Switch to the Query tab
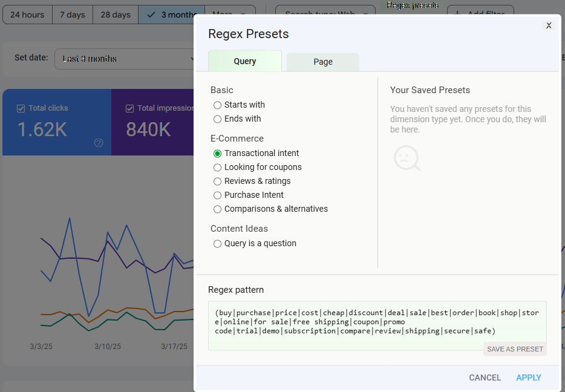565x392 pixels. point(245,61)
